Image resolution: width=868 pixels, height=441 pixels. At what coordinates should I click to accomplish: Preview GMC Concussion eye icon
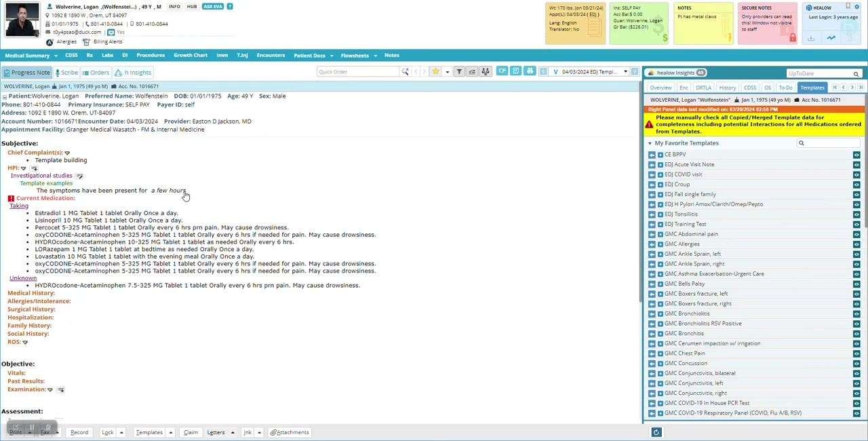tap(856, 363)
